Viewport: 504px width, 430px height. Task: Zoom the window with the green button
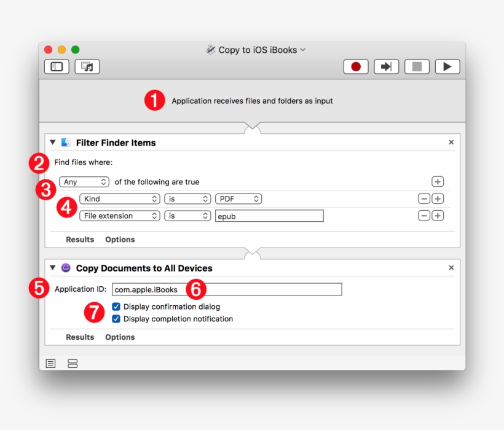click(x=75, y=50)
